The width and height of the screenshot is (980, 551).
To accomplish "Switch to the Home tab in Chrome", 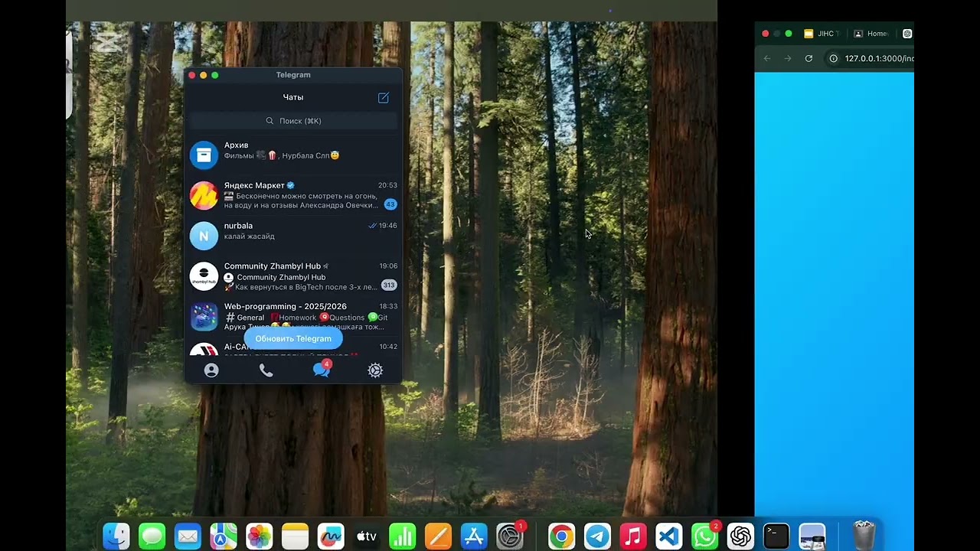I will coord(871,34).
